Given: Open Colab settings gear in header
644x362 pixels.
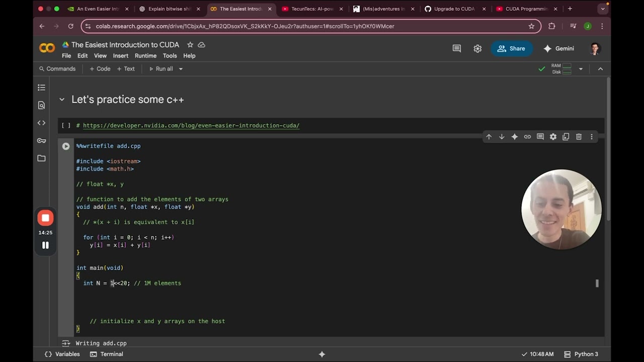Looking at the screenshot, I should 477,49.
